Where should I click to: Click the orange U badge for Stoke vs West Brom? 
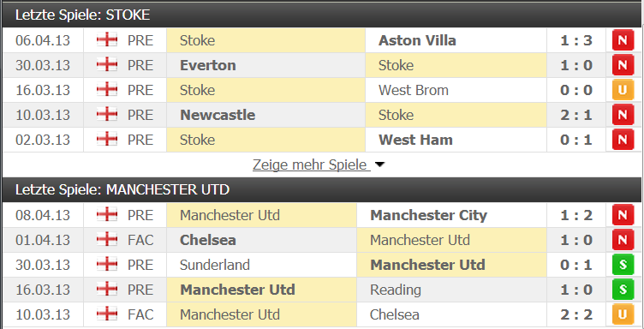(623, 90)
